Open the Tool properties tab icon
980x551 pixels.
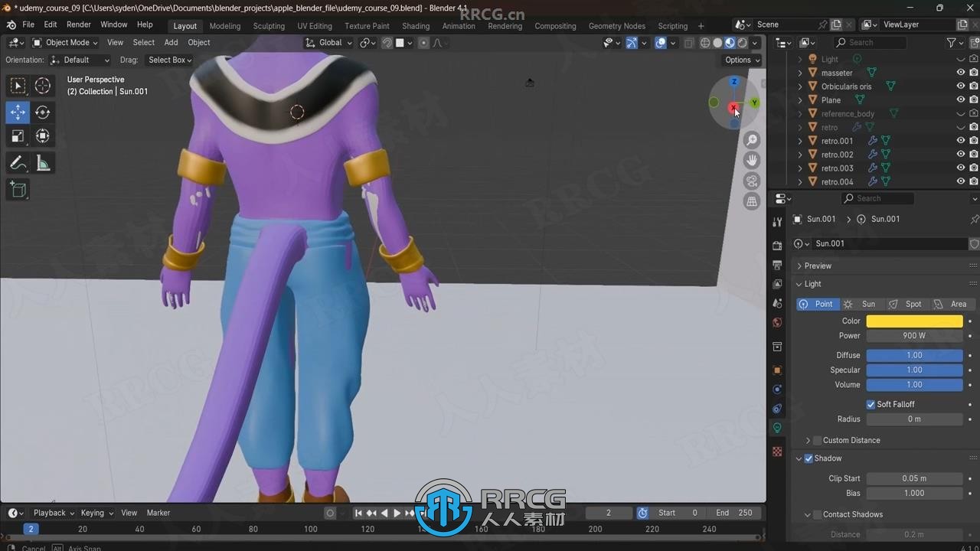point(777,222)
